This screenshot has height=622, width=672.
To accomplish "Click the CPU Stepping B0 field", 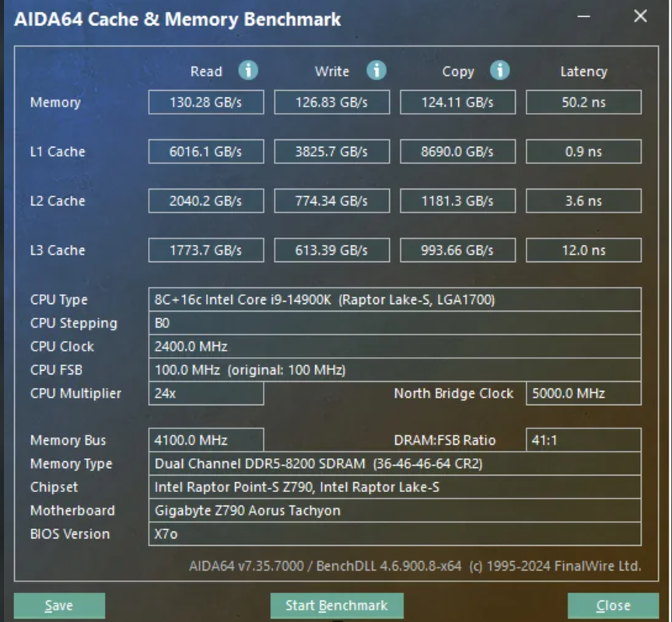I will click(394, 323).
